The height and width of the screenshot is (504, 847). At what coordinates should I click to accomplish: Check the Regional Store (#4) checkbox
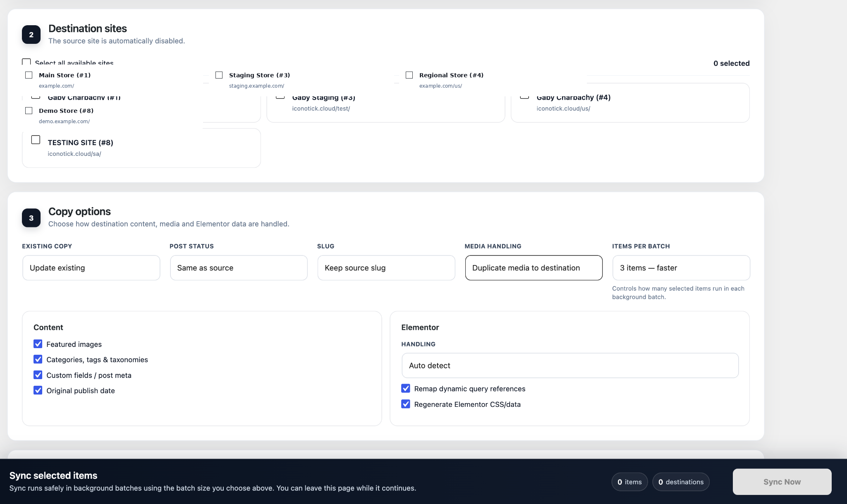pos(409,75)
